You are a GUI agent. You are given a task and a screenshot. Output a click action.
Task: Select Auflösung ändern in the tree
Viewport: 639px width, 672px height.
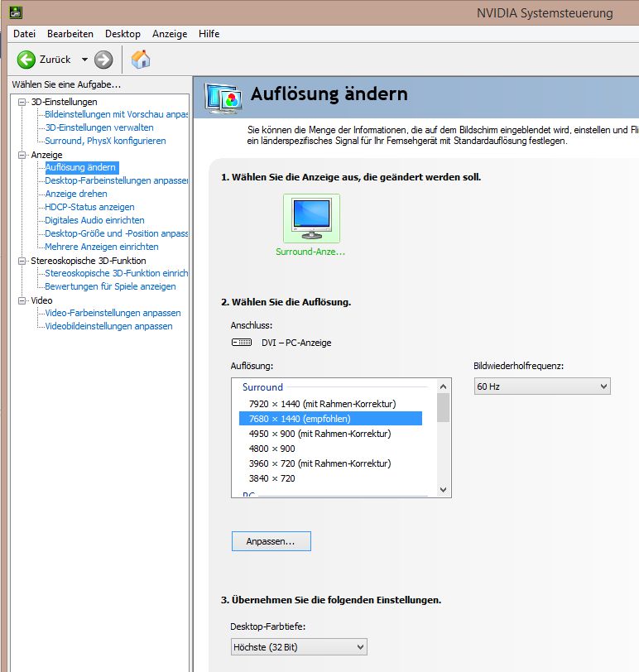tap(81, 167)
